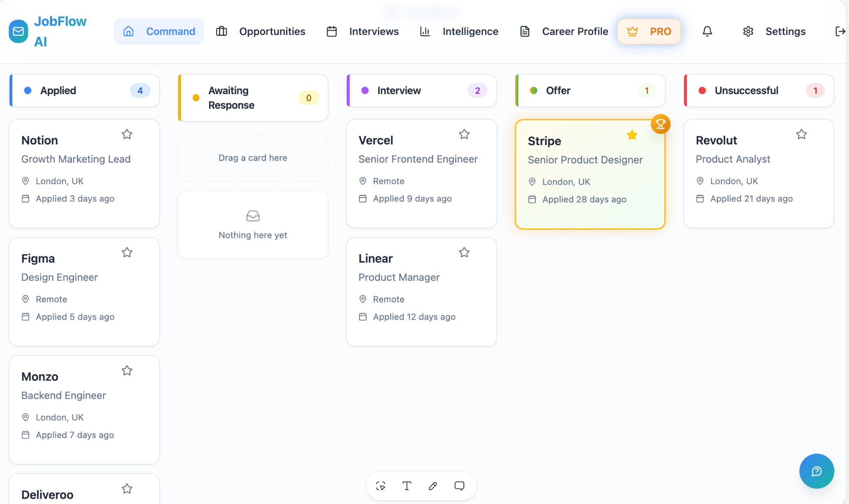Click Figma's Remote location pin icon
The height and width of the screenshot is (504, 849).
26,299
